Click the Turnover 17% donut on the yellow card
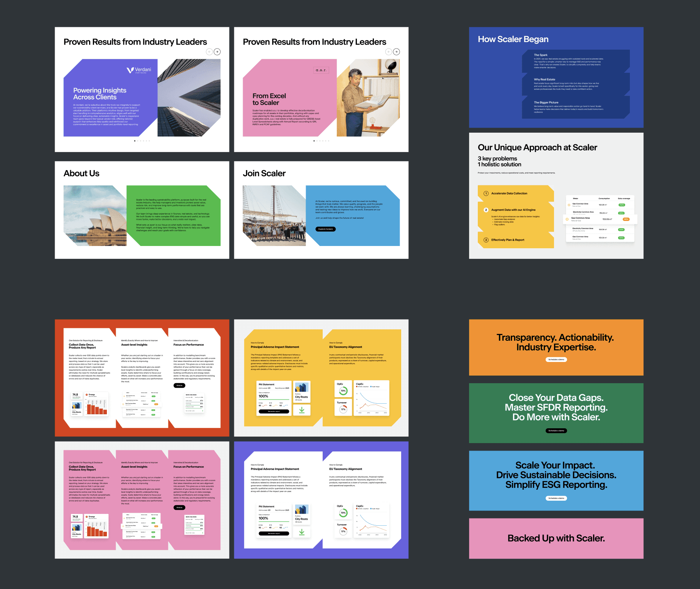This screenshot has width=700, height=589. (343, 409)
